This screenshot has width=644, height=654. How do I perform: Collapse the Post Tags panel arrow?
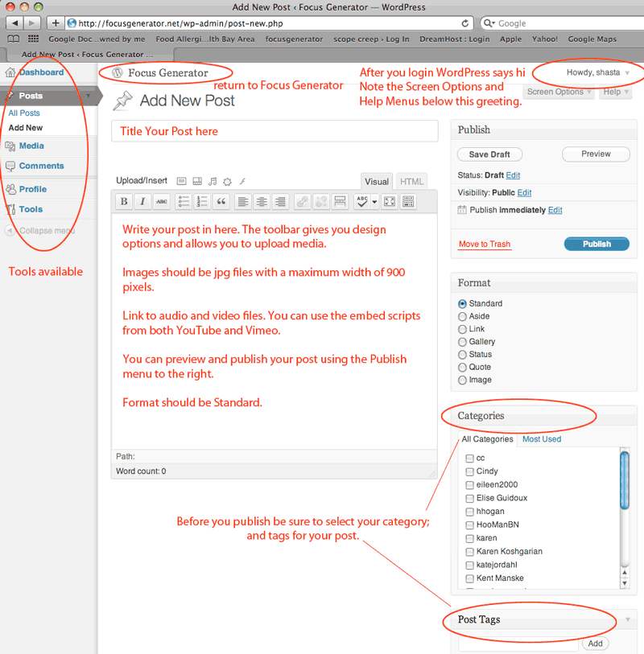(628, 619)
